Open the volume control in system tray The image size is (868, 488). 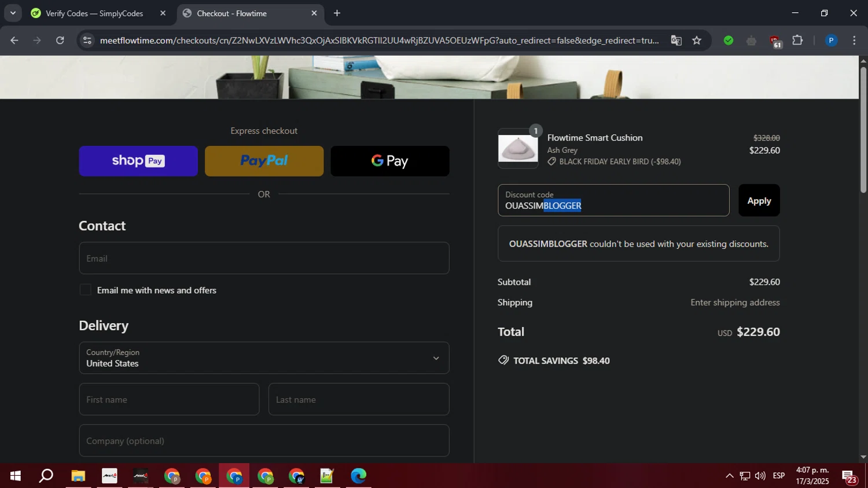pos(760,476)
